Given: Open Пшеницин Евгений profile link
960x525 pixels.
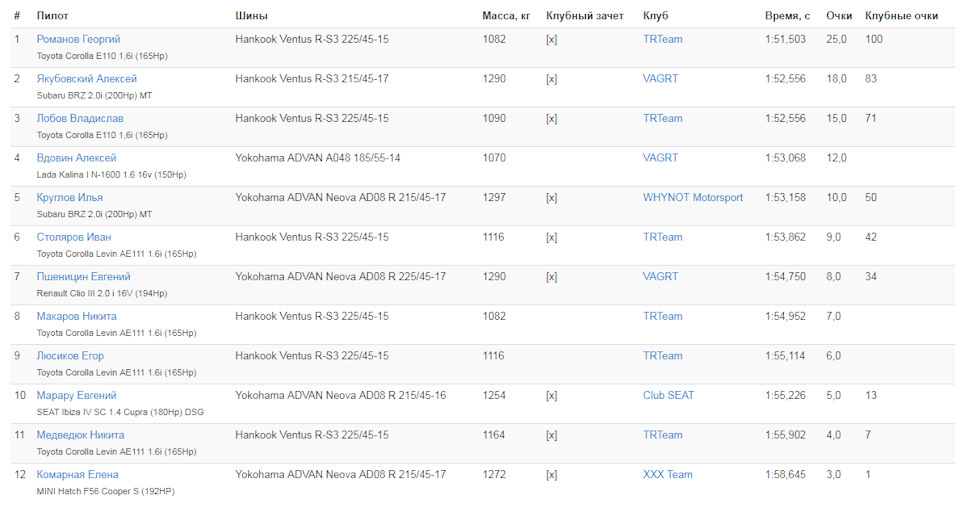Looking at the screenshot, I should tap(83, 277).
